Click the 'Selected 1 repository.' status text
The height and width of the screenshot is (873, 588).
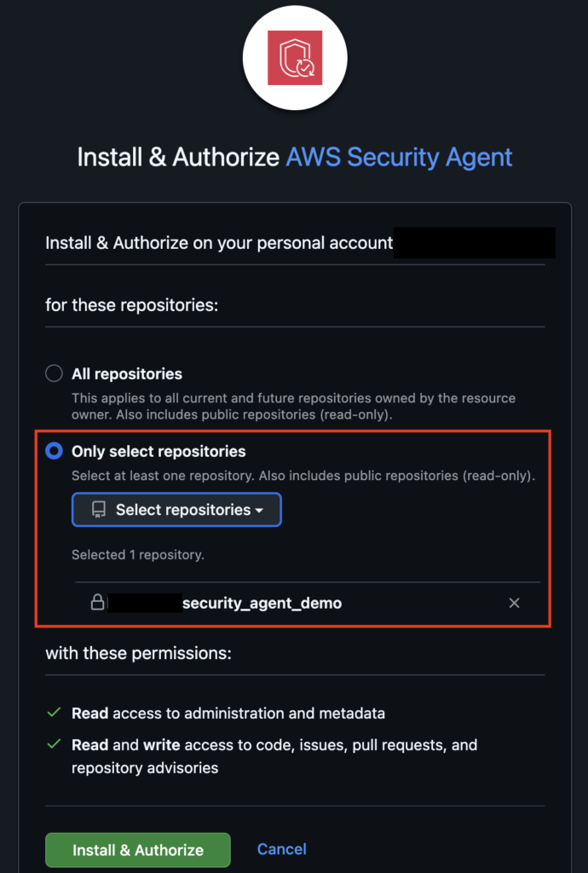coord(137,554)
